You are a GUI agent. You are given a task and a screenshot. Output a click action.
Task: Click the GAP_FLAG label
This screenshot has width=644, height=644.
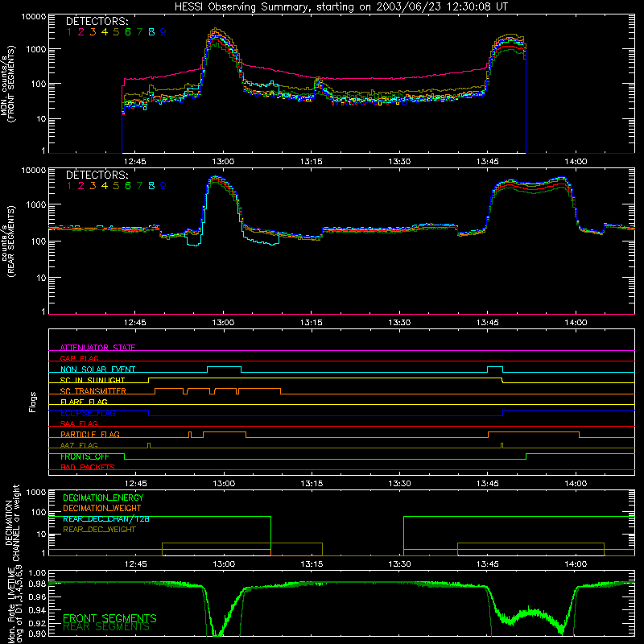(79, 358)
